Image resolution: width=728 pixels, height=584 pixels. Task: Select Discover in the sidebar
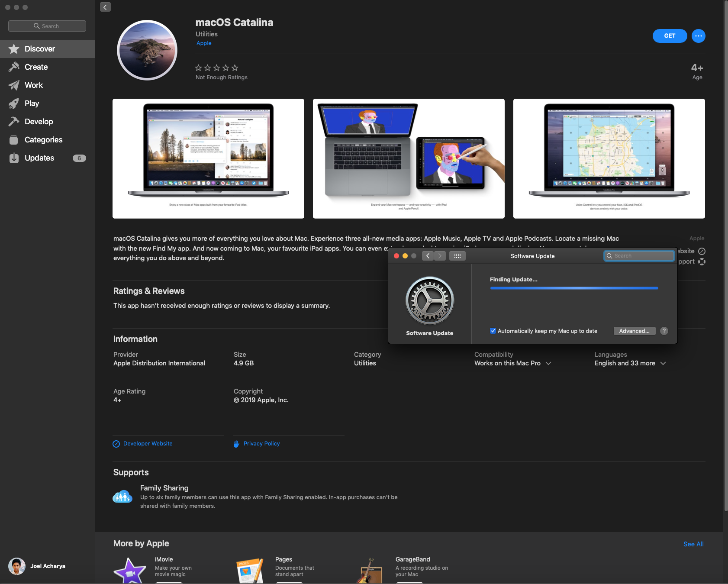(47, 49)
